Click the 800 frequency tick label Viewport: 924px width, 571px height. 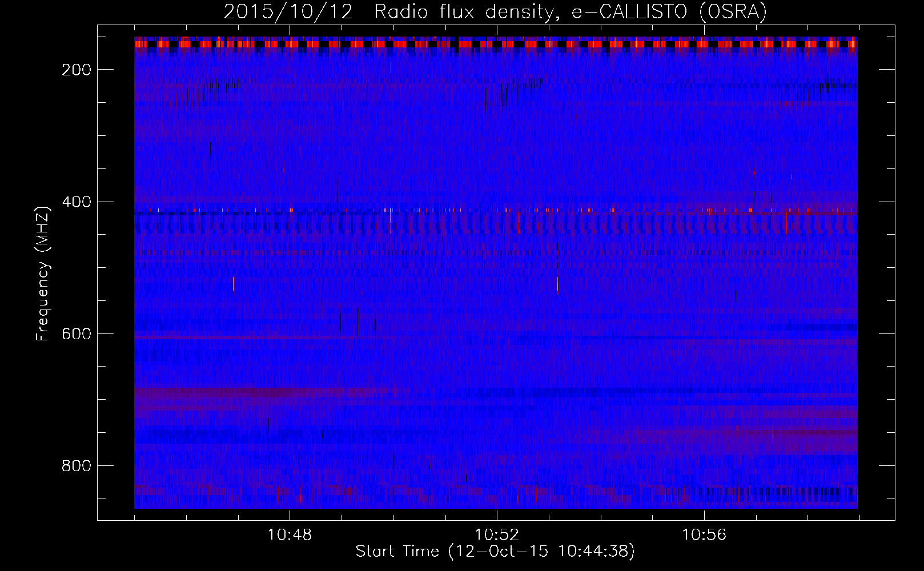click(77, 466)
